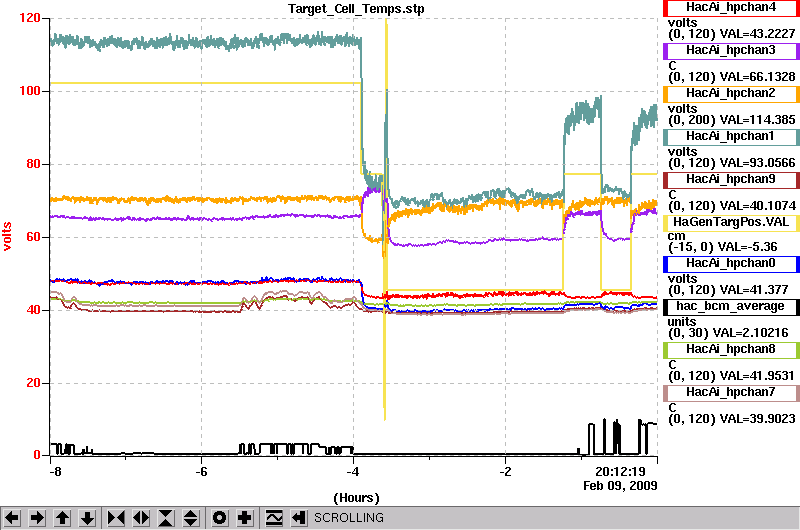Click the left-arrow-with-bar icon beside SCROLLING
The height and width of the screenshot is (530, 800).
pos(299,518)
